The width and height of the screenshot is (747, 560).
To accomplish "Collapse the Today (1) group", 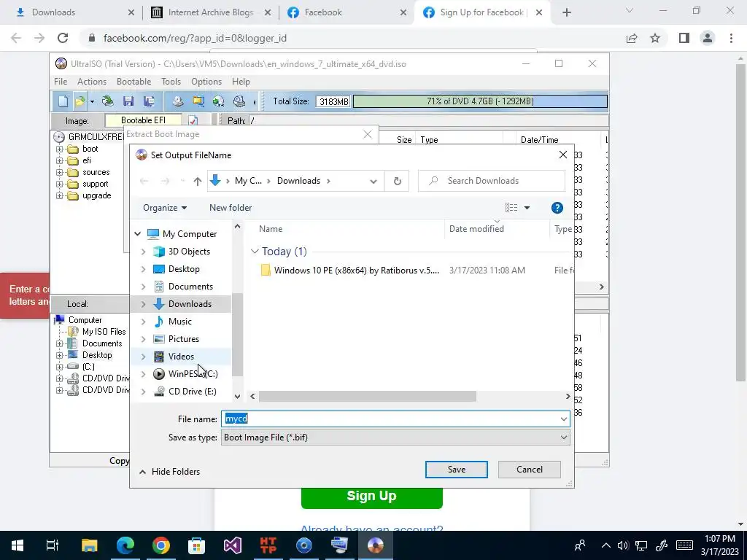I will (255, 251).
